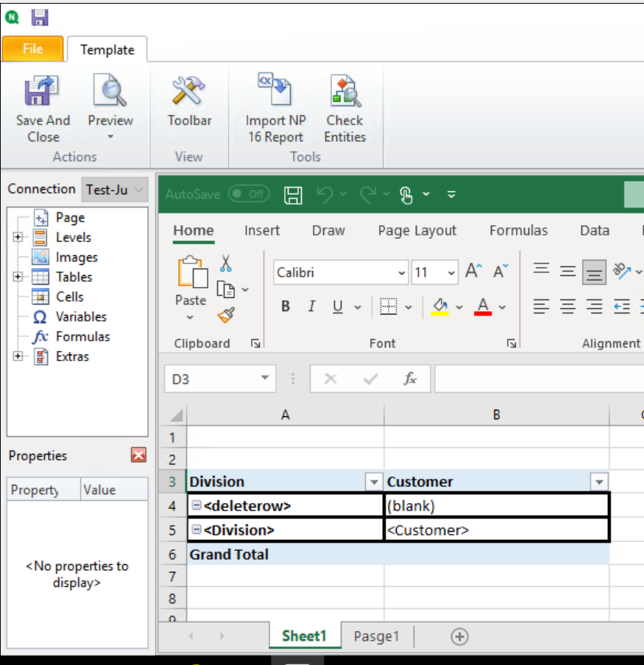Open the Connection dropdown Test-Ju
This screenshot has height=665, width=644.
click(x=115, y=190)
